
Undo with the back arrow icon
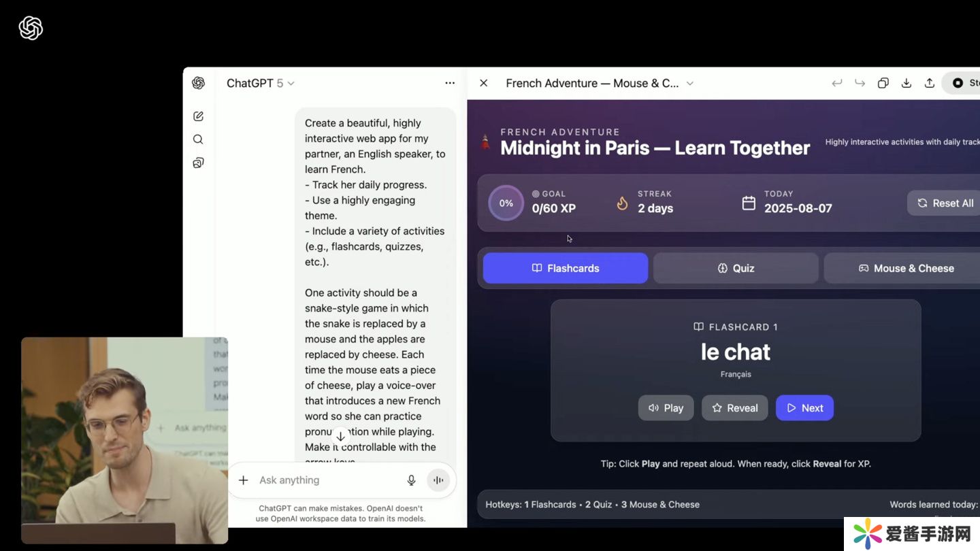click(x=837, y=83)
